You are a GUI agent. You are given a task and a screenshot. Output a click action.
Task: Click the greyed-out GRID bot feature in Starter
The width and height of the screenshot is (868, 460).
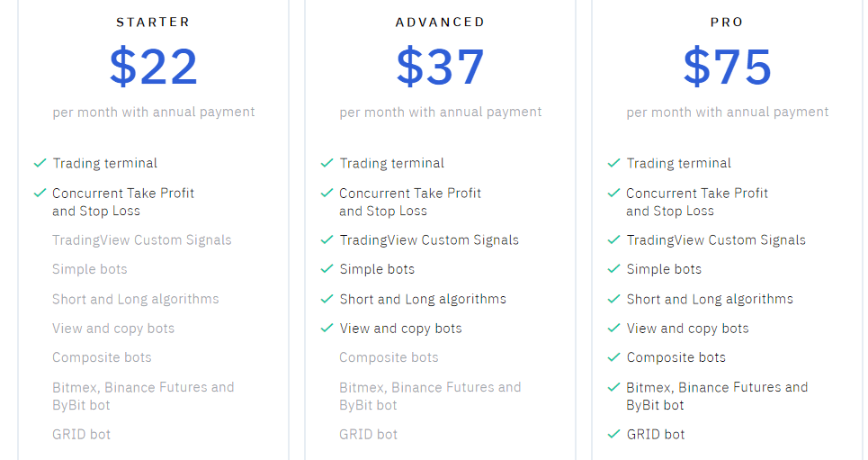pos(81,434)
